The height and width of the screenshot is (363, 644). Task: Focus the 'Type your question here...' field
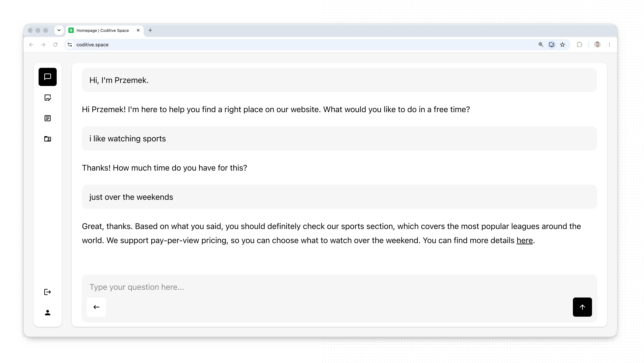(x=339, y=287)
